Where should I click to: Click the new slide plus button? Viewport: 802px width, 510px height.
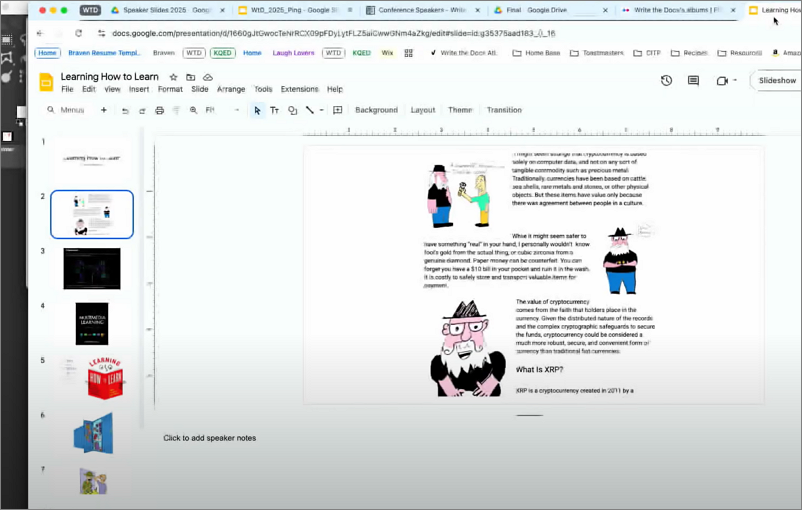click(x=104, y=110)
